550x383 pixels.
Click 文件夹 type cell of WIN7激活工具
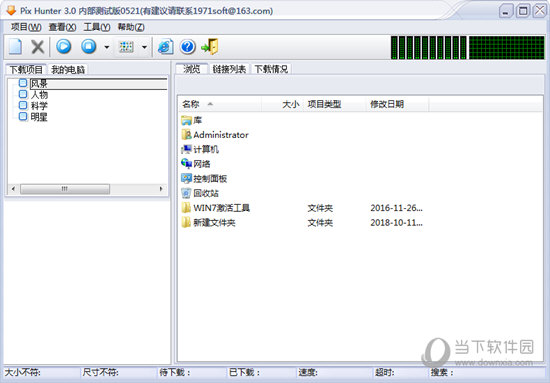click(x=320, y=208)
